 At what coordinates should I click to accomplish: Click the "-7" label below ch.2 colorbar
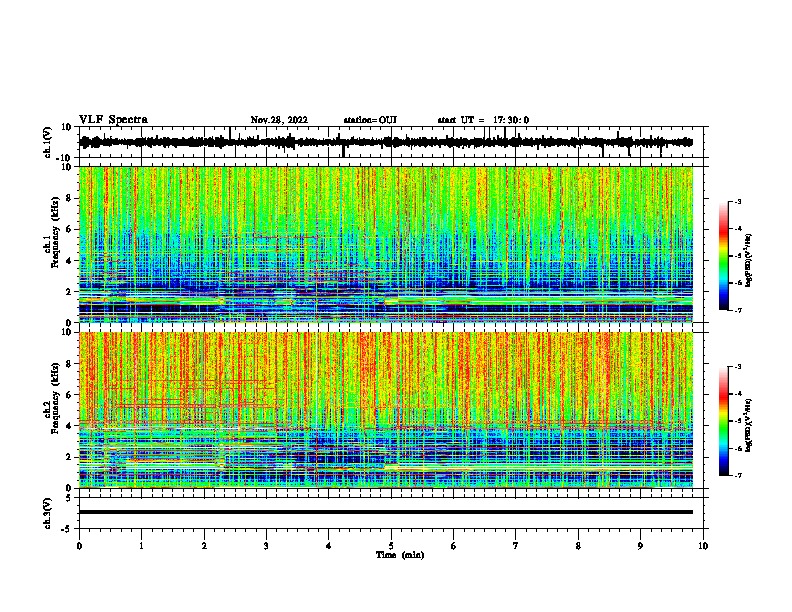pos(737,475)
